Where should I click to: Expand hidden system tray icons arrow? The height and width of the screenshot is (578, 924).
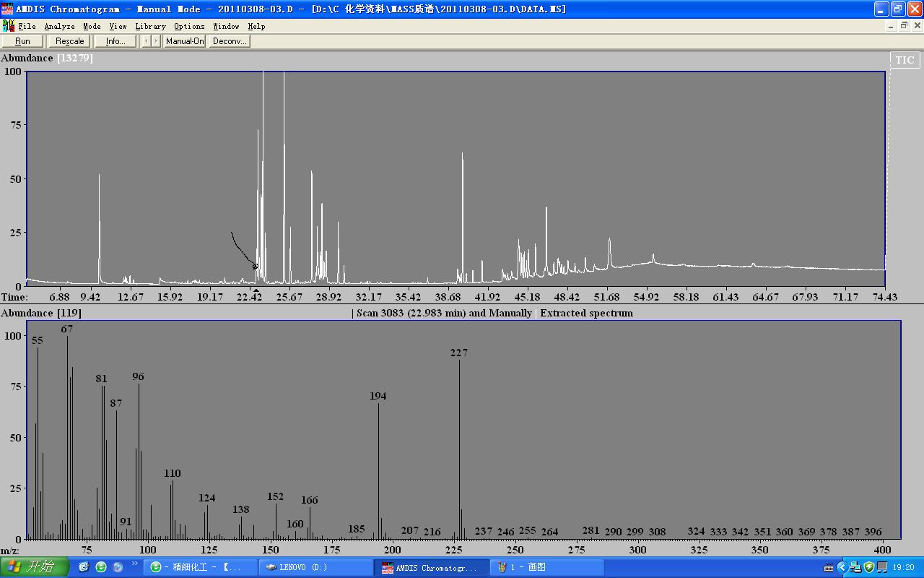tap(842, 568)
